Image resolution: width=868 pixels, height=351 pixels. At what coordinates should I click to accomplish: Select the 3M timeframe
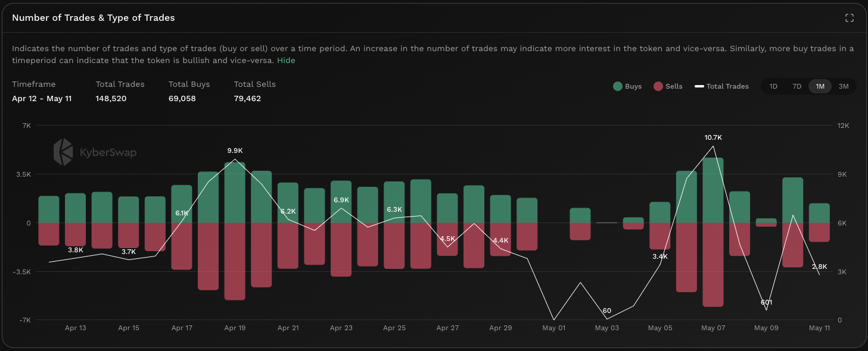(x=844, y=86)
